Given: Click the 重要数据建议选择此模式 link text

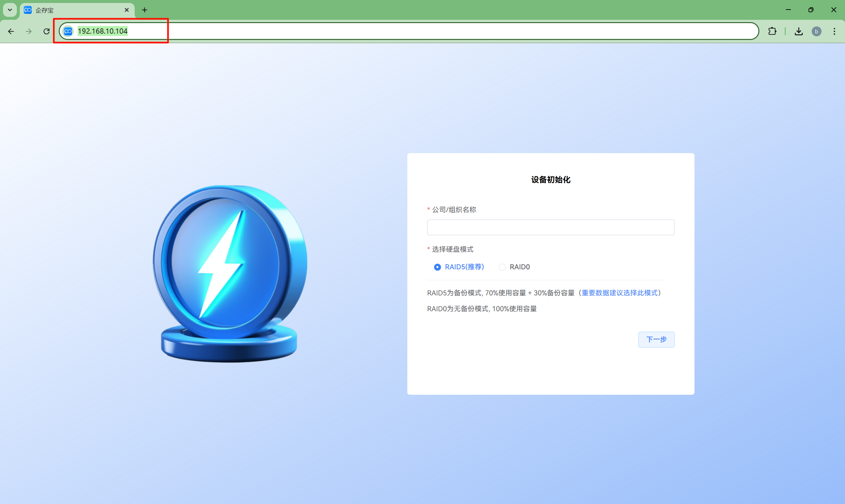Looking at the screenshot, I should pos(619,293).
